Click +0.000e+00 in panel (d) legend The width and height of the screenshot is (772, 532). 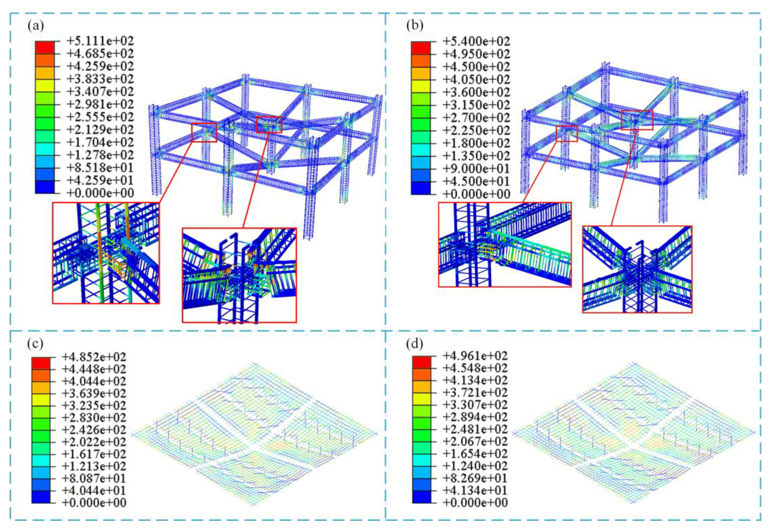[x=475, y=503]
